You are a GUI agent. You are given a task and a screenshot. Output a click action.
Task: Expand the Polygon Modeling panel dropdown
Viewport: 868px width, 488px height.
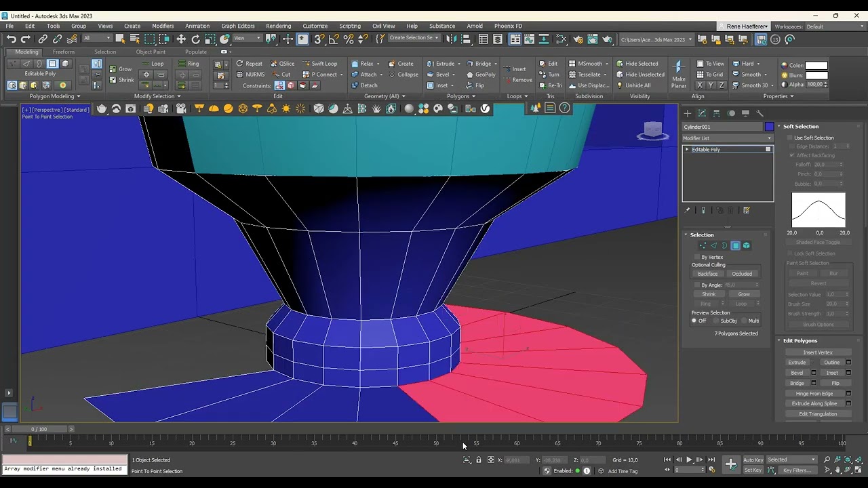point(55,96)
